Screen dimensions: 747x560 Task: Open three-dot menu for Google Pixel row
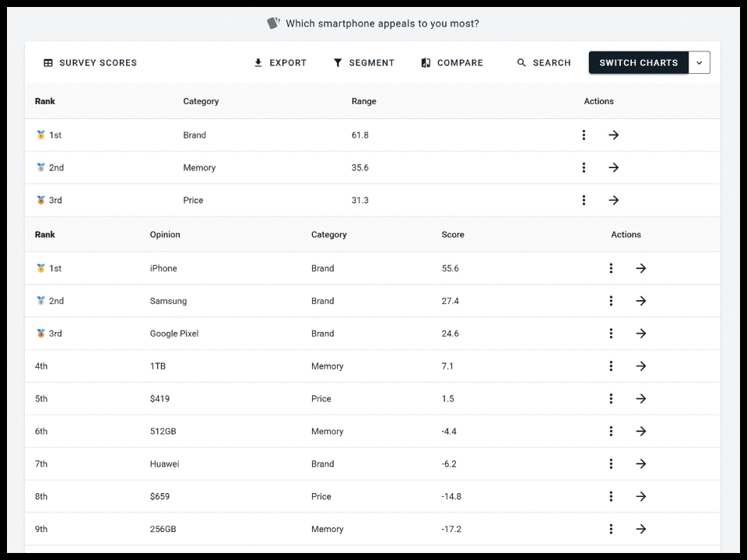[611, 334]
